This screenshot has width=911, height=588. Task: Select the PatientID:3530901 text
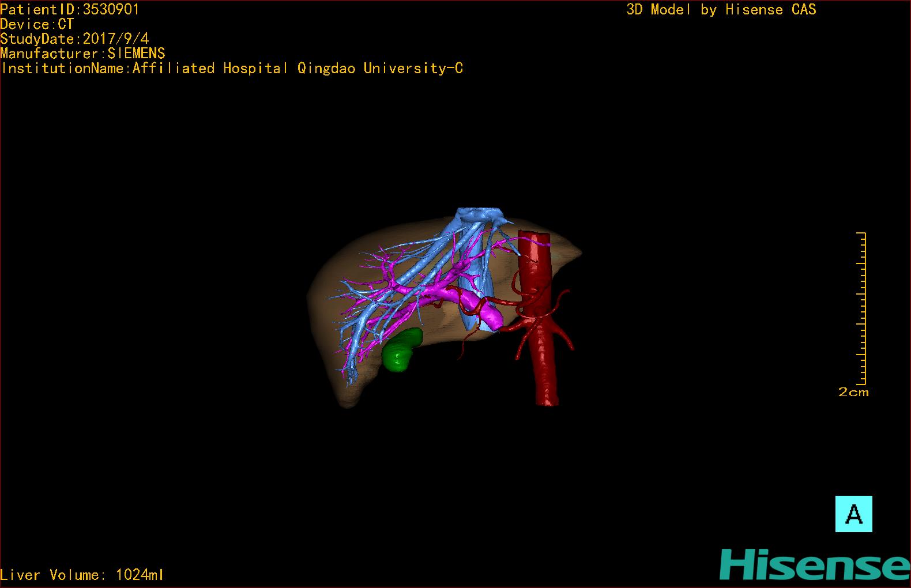[70, 9]
